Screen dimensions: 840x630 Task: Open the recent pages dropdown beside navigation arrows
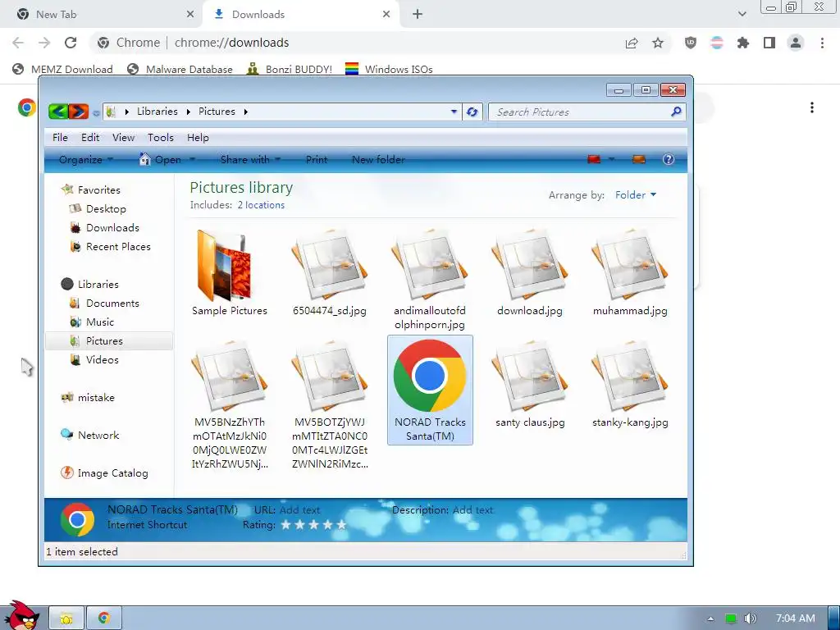[x=96, y=113]
